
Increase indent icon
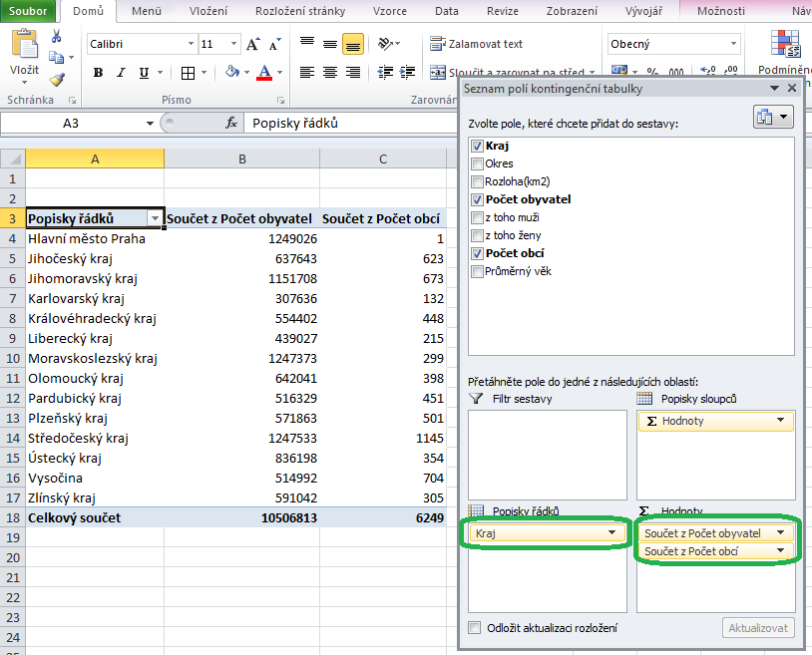pyautogui.click(x=408, y=73)
